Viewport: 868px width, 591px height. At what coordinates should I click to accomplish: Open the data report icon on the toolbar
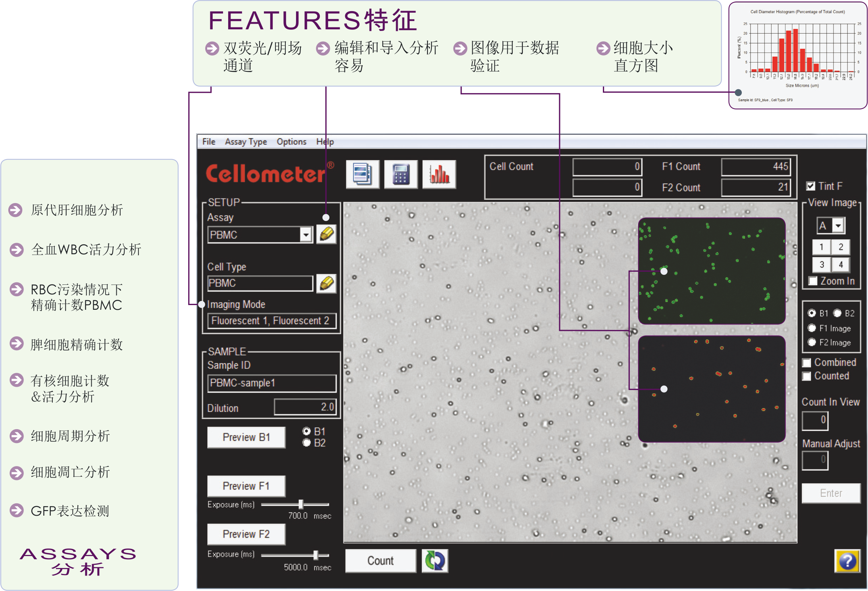point(362,174)
